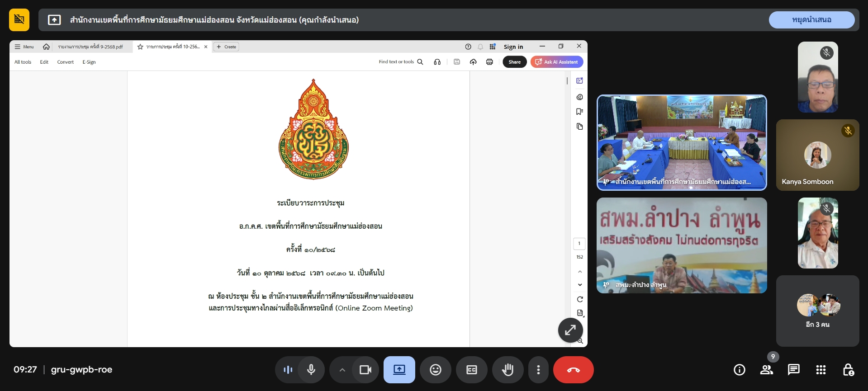Open meeting details info icon

pos(739,370)
